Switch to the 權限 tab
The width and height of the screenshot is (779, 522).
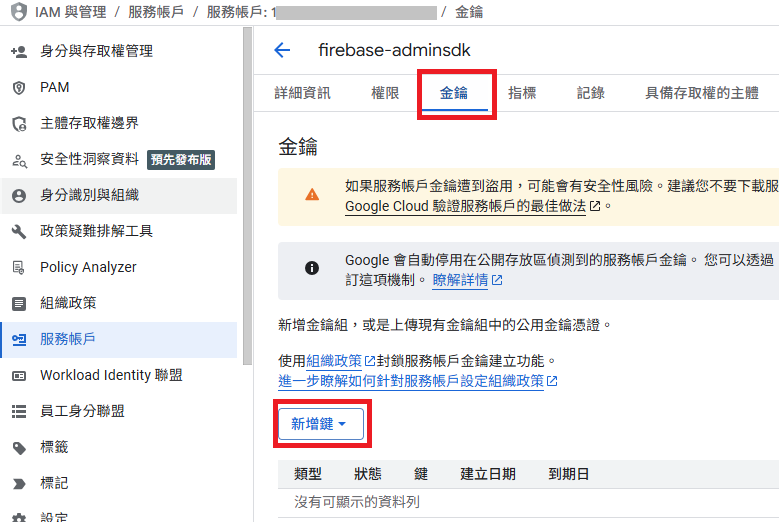coord(385,93)
